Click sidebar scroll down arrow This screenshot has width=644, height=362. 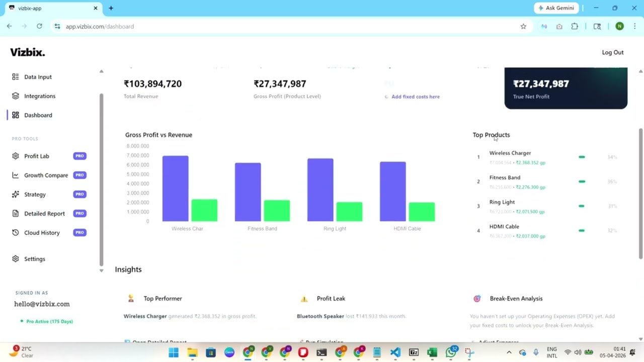coord(101,270)
